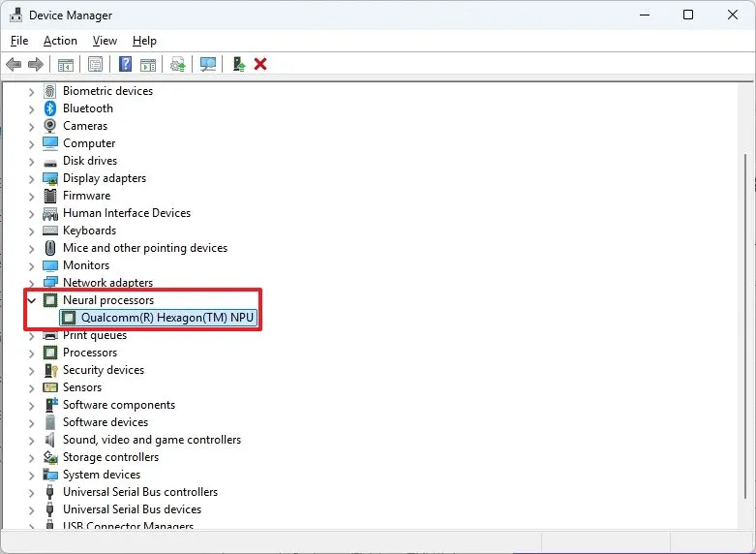Click the Sound, video and game controllers speaker icon

(x=49, y=440)
